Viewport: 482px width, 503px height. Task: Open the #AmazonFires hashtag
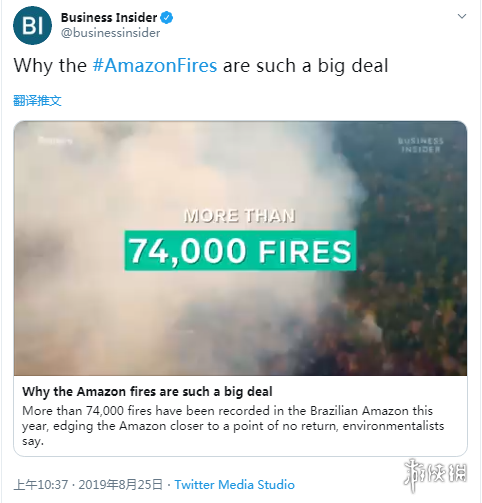[155, 65]
